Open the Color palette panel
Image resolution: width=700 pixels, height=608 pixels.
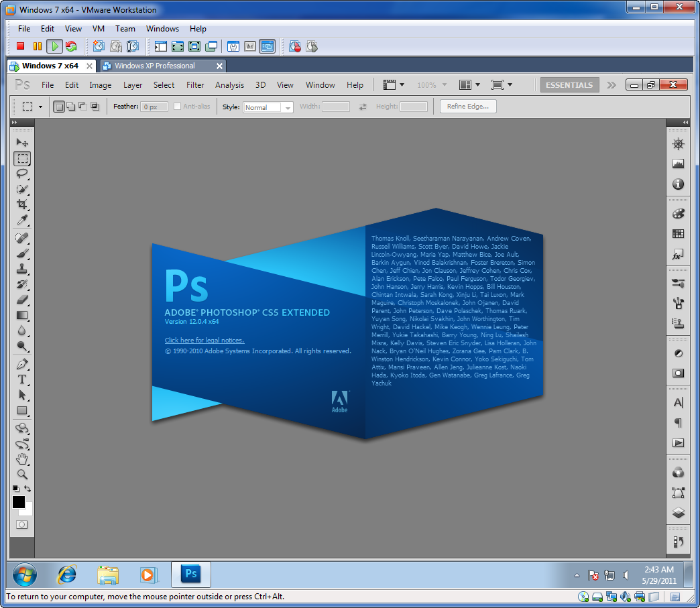coord(678,214)
